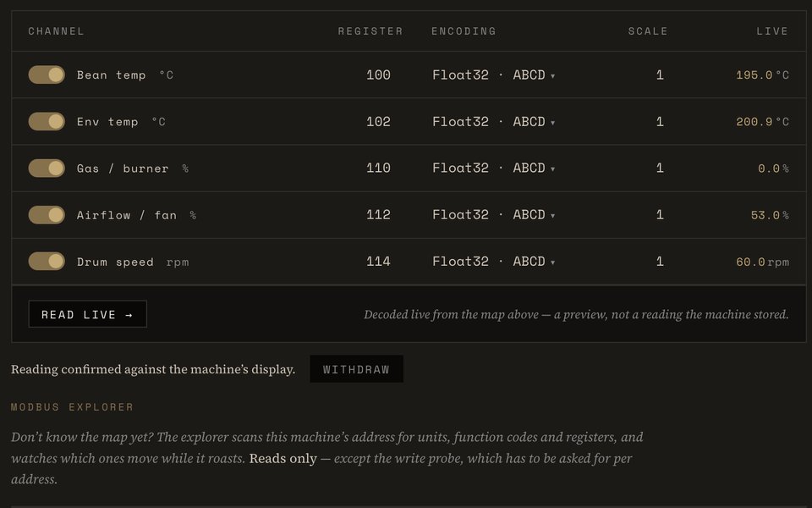Click the REGISTER column header
The height and width of the screenshot is (508, 812).
point(370,31)
